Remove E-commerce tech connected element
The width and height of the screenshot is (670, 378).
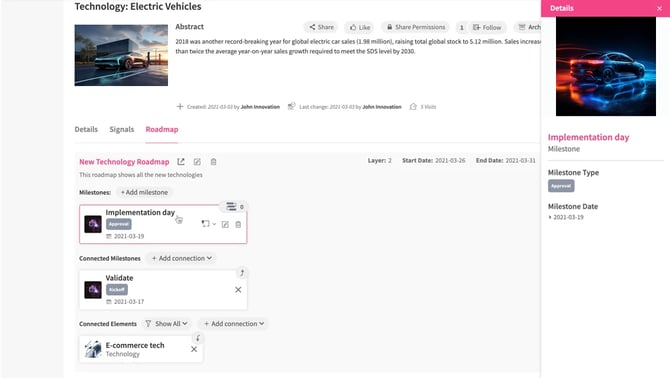coord(194,349)
